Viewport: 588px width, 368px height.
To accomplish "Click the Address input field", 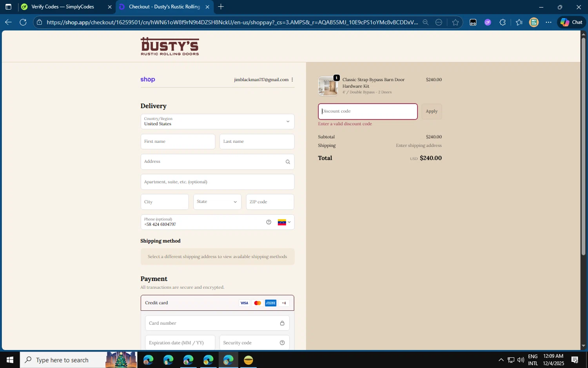I will click(x=217, y=162).
